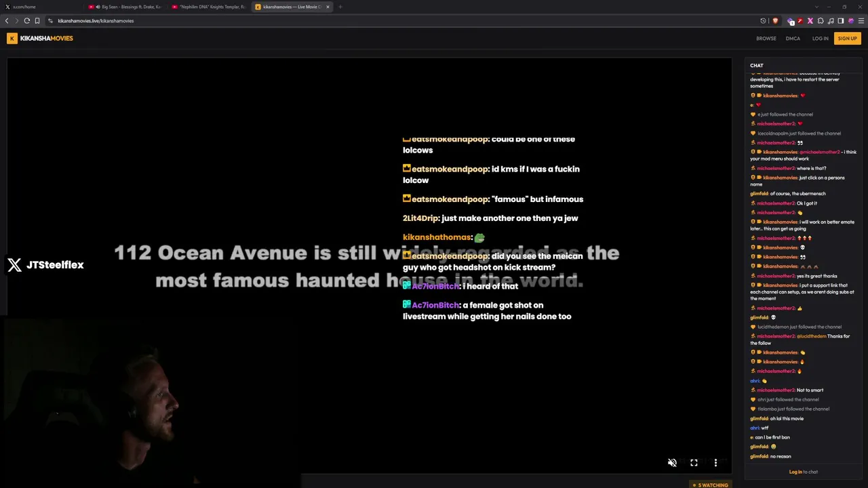Click the video player stream area
Image resolution: width=868 pixels, height=488 pixels.
coord(370,264)
